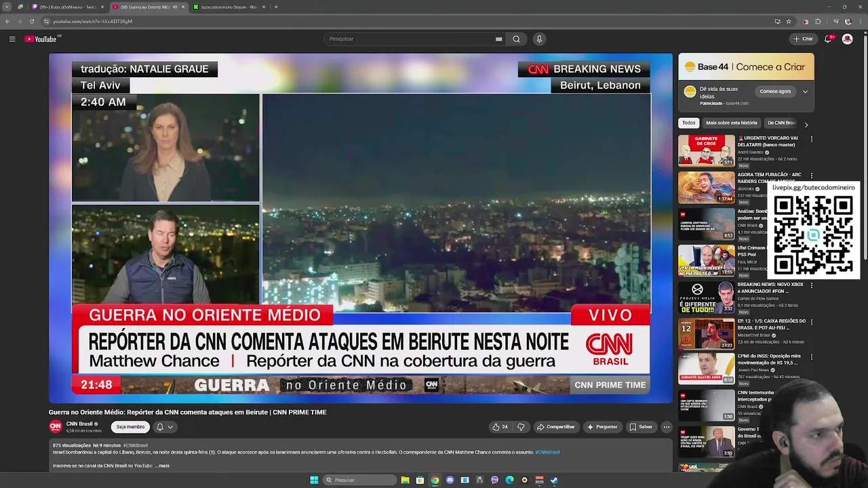Open options menu for URGENTE VORCARO video
868x488 pixels.
811,139
